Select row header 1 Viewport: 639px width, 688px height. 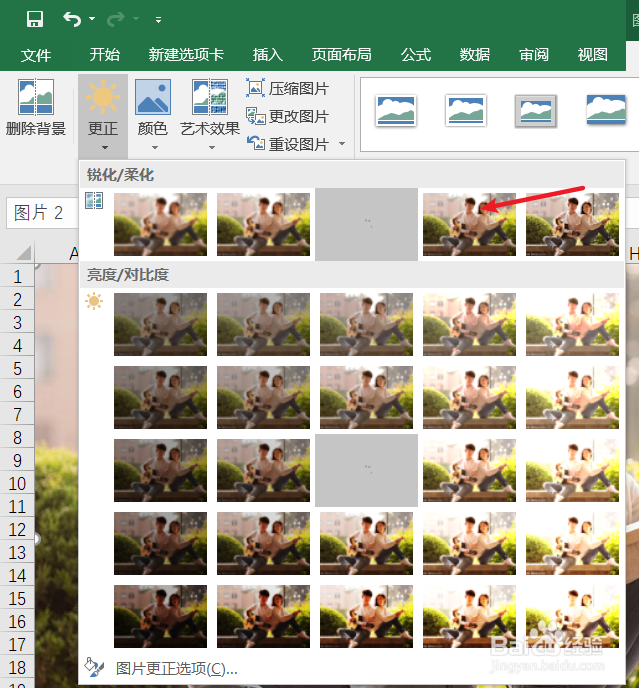pyautogui.click(x=17, y=276)
